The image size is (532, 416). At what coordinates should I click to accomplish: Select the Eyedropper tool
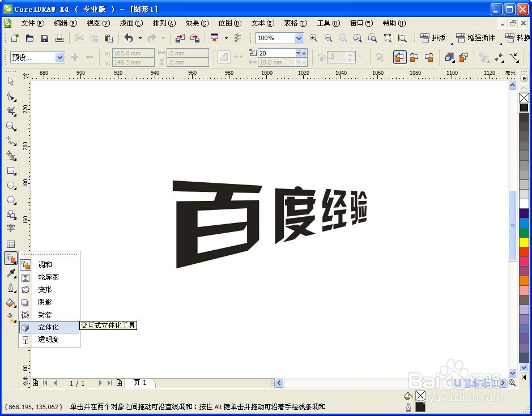point(11,273)
